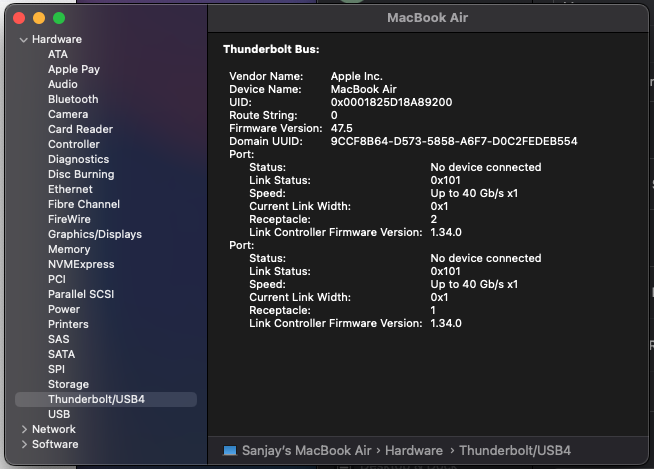This screenshot has width=654, height=469.
Task: Click the Domain UUID value
Action: tap(454, 141)
